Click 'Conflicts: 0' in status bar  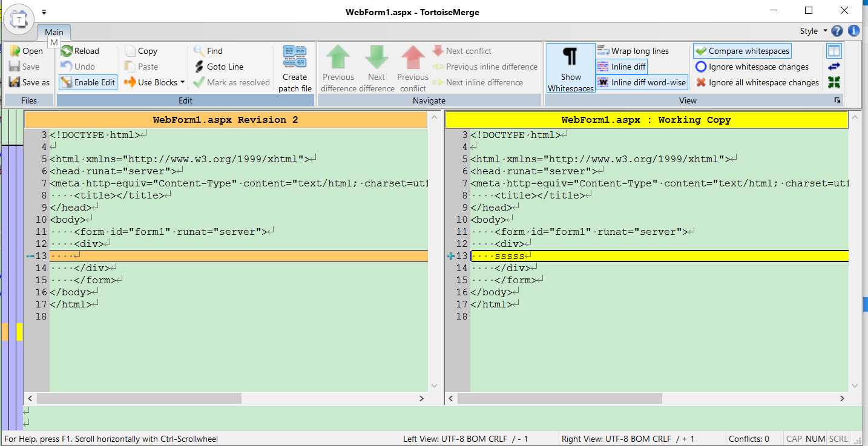[x=749, y=439]
